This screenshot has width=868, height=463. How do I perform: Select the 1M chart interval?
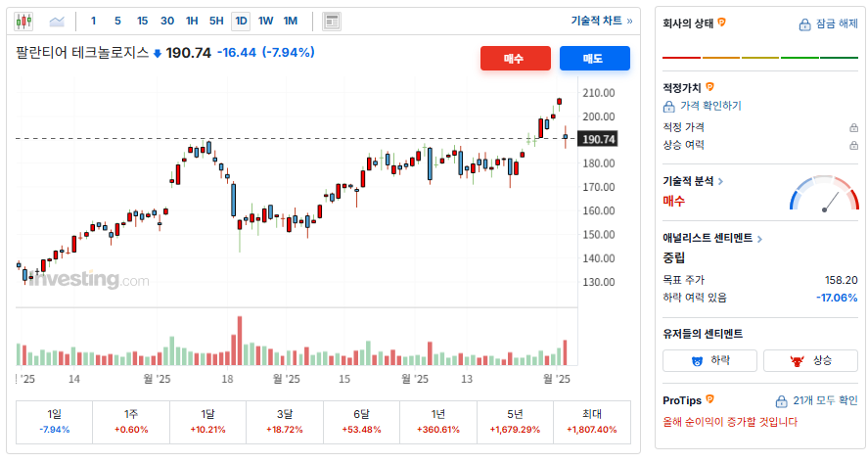290,22
